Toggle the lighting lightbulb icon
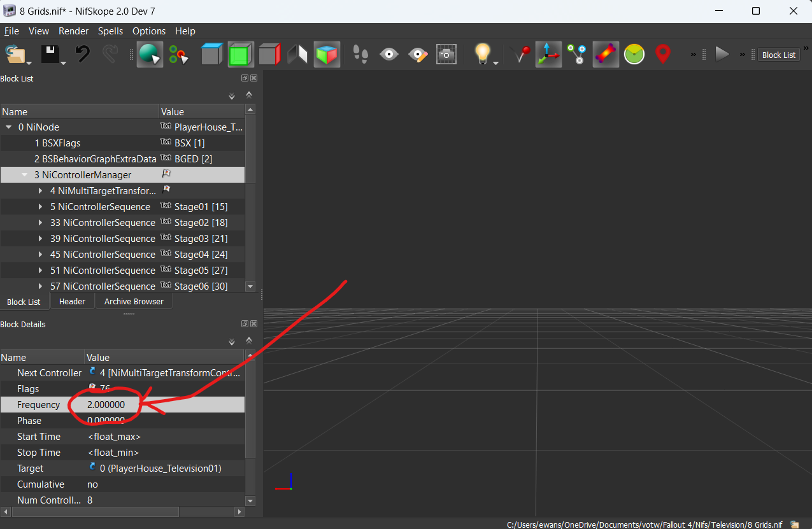Image resolution: width=812 pixels, height=529 pixels. tap(483, 53)
